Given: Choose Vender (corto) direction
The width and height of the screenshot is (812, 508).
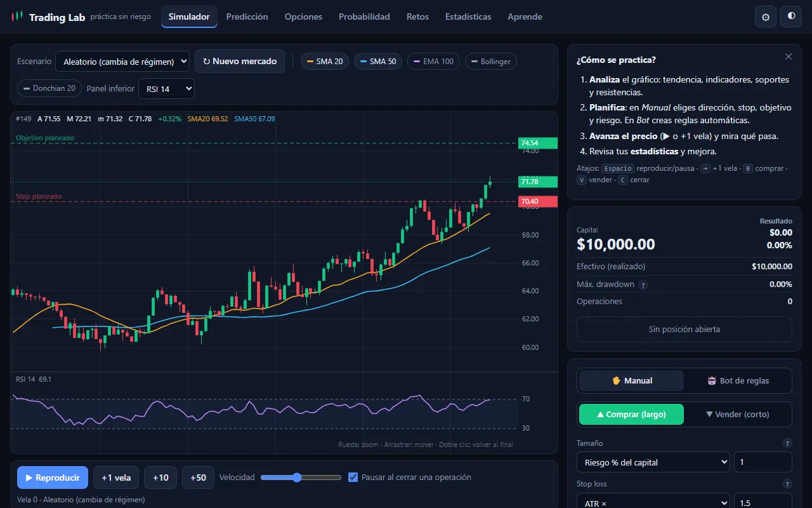Looking at the screenshot, I should point(738,415).
